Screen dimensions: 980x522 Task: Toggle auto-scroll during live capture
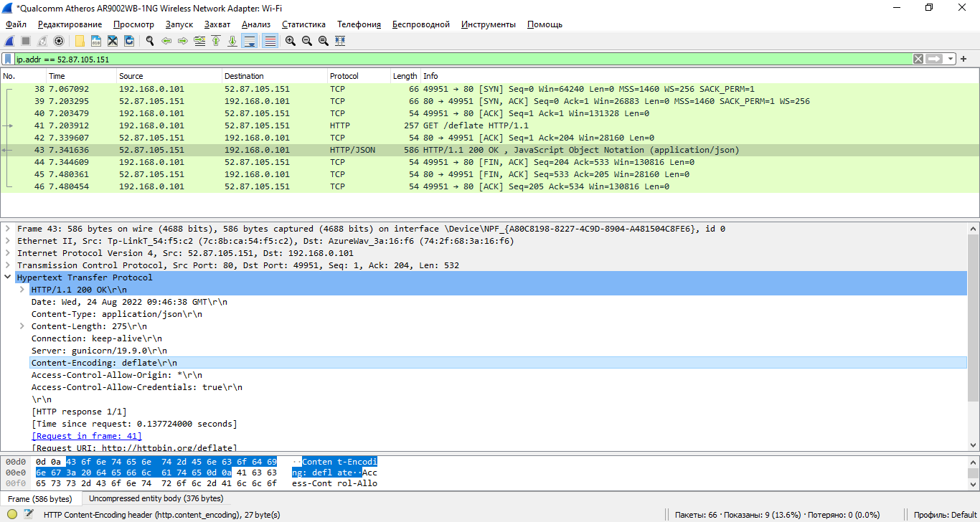(249, 41)
